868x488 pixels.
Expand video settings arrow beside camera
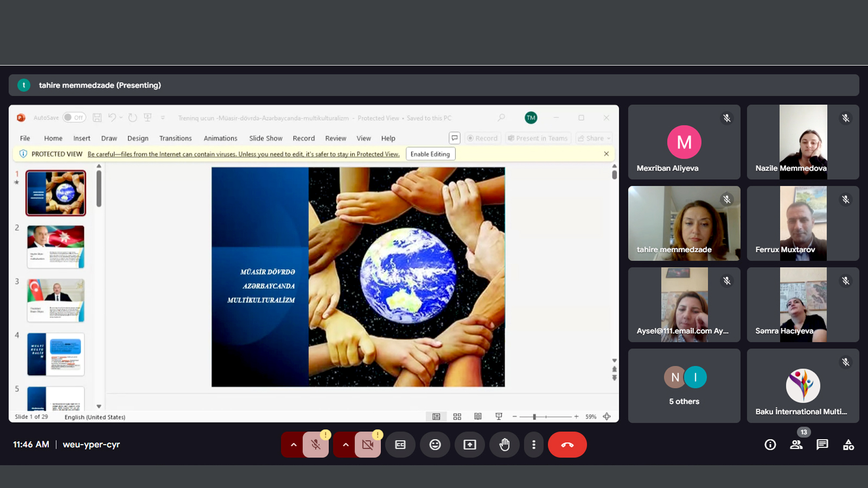(346, 445)
